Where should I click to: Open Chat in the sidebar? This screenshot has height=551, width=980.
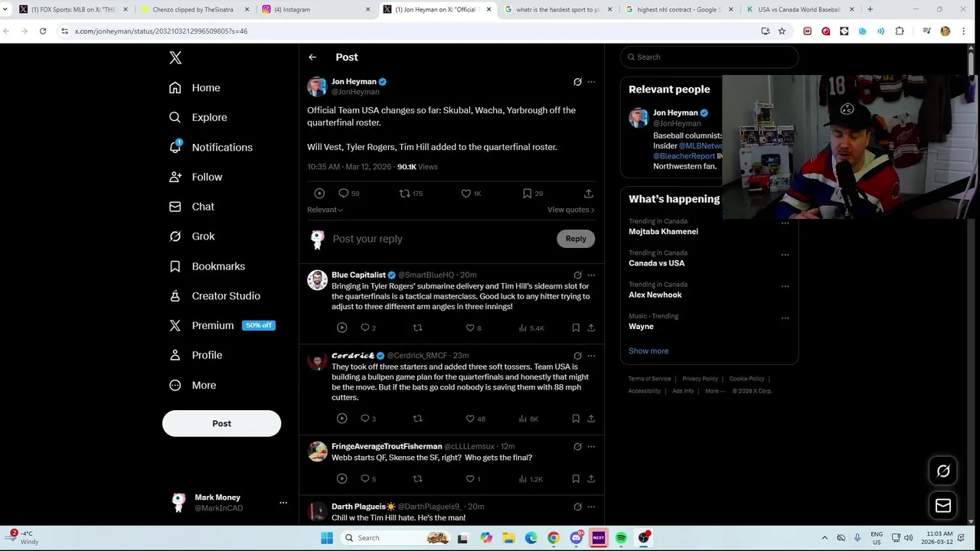[x=192, y=207]
